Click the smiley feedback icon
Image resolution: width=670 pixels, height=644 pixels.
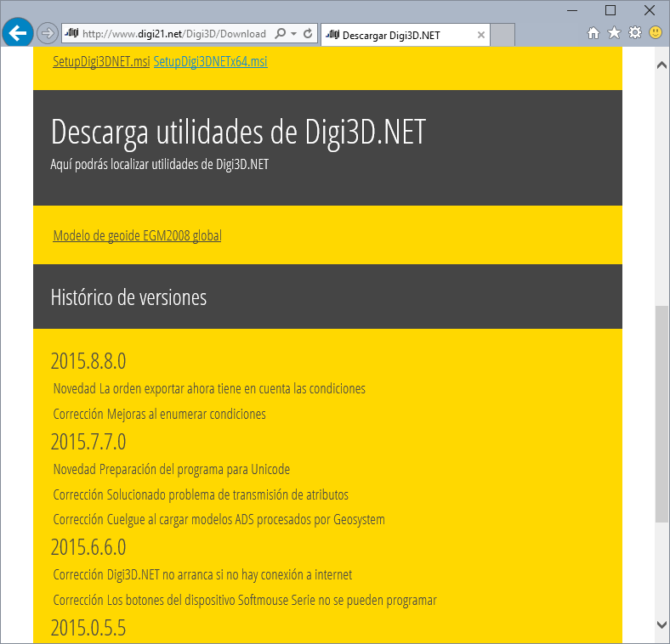tap(656, 33)
